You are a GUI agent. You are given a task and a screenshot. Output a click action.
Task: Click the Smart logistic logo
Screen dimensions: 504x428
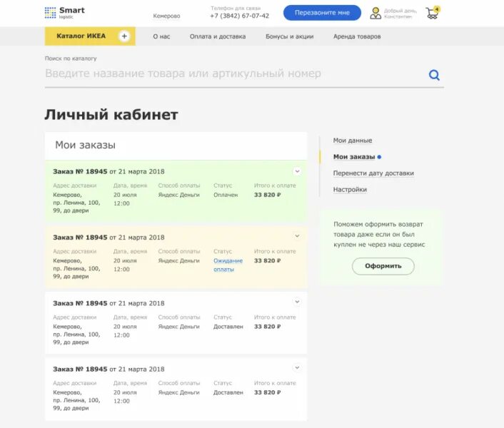point(65,13)
